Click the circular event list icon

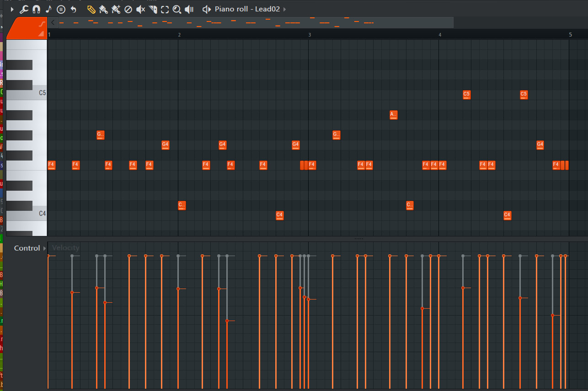click(x=61, y=9)
